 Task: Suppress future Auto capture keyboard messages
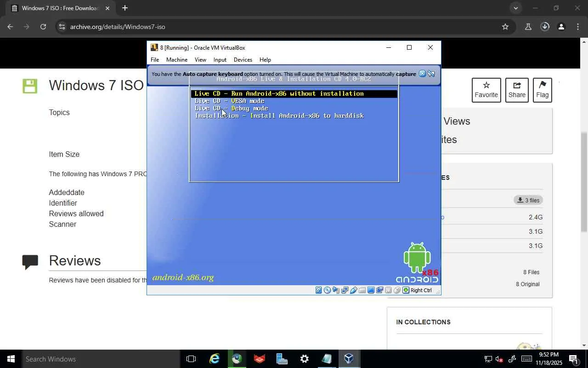point(431,74)
